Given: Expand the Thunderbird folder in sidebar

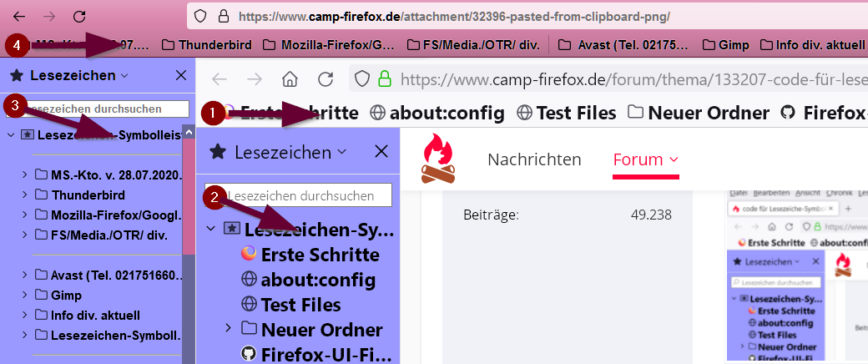Looking at the screenshot, I should 24,195.
